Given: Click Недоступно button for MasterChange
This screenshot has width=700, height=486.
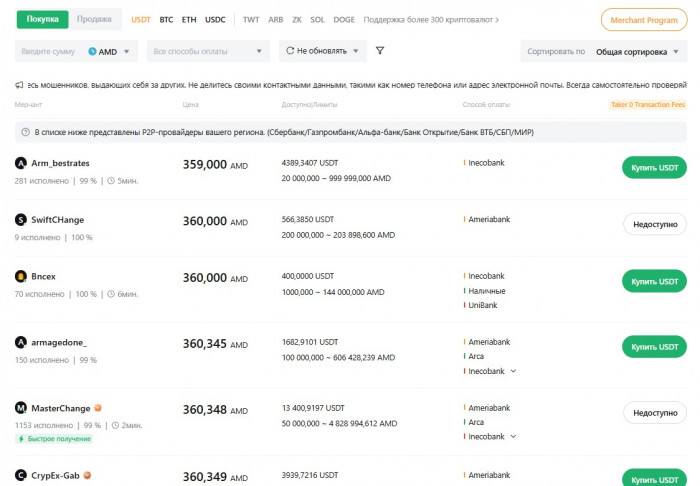Looking at the screenshot, I should tap(655, 413).
